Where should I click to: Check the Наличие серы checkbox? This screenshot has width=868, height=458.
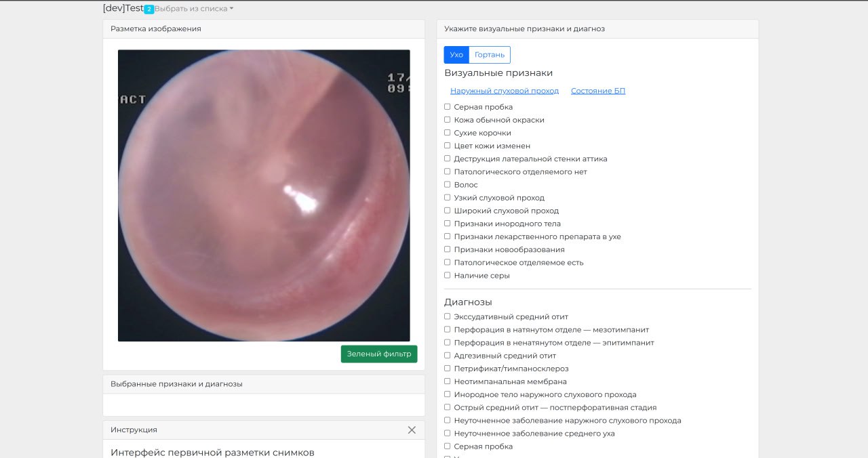[448, 275]
